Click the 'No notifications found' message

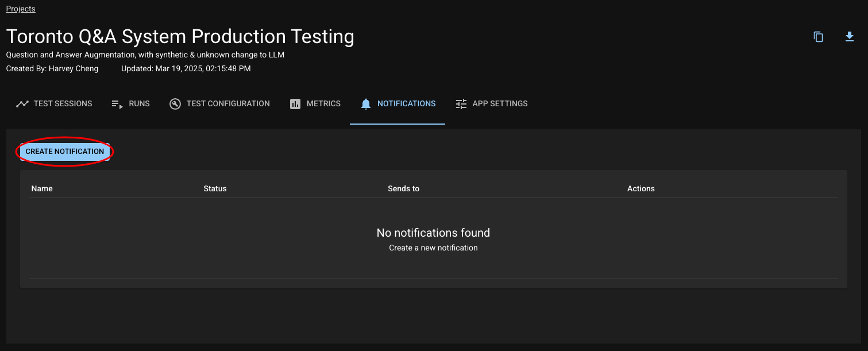(433, 233)
